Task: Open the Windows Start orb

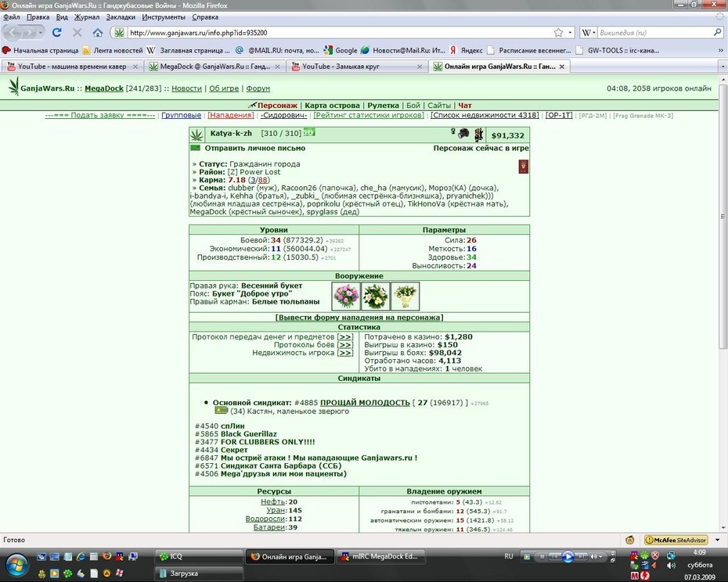Action: (x=17, y=564)
